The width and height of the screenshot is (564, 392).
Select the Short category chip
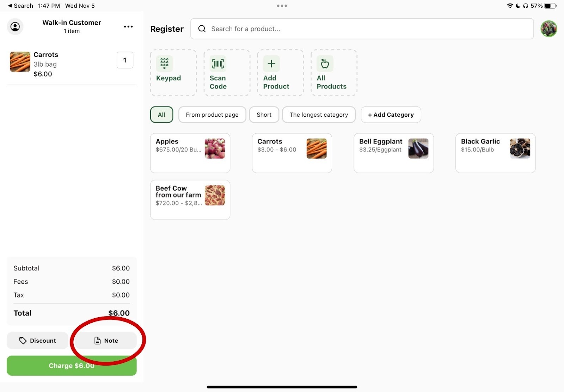(x=264, y=115)
